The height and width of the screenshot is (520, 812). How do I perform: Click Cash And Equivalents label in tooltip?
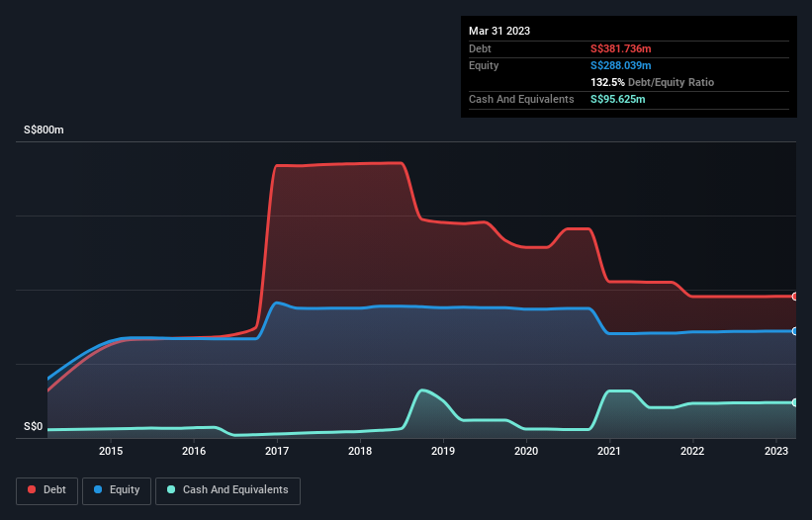pos(521,99)
